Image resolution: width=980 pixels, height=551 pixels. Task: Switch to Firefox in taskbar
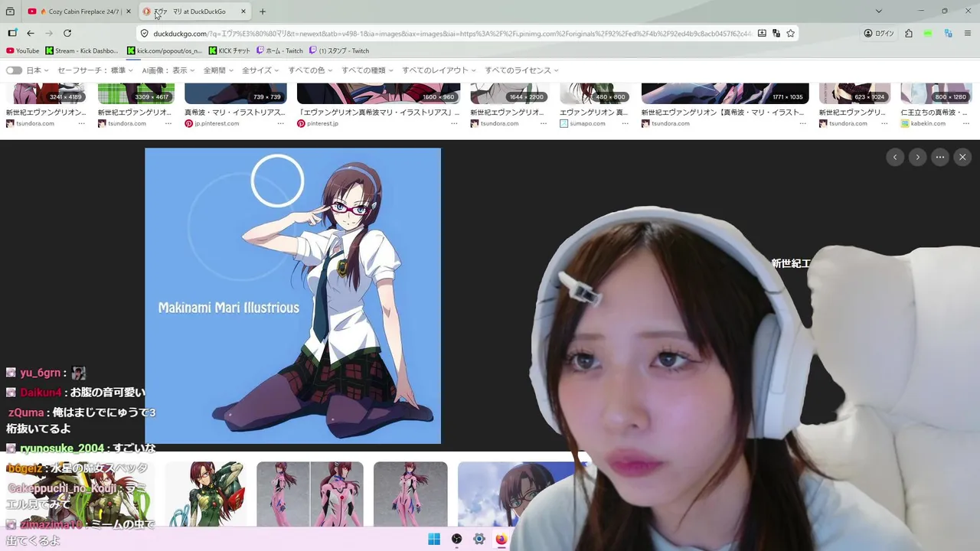click(501, 539)
